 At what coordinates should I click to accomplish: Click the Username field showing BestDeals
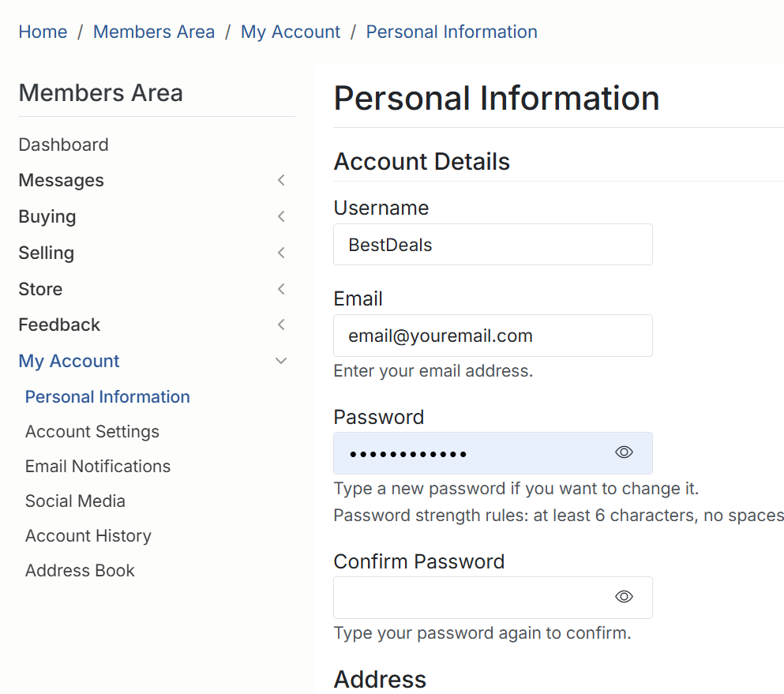coord(493,245)
